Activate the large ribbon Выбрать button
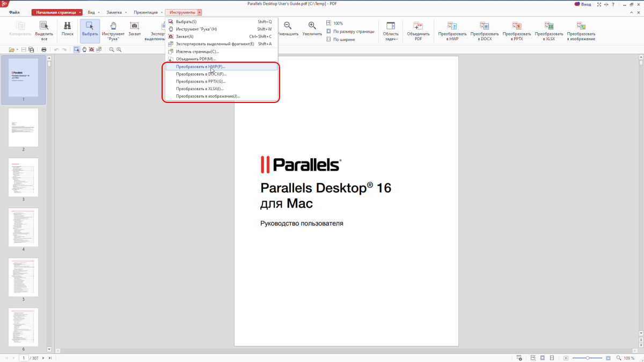 tap(90, 31)
